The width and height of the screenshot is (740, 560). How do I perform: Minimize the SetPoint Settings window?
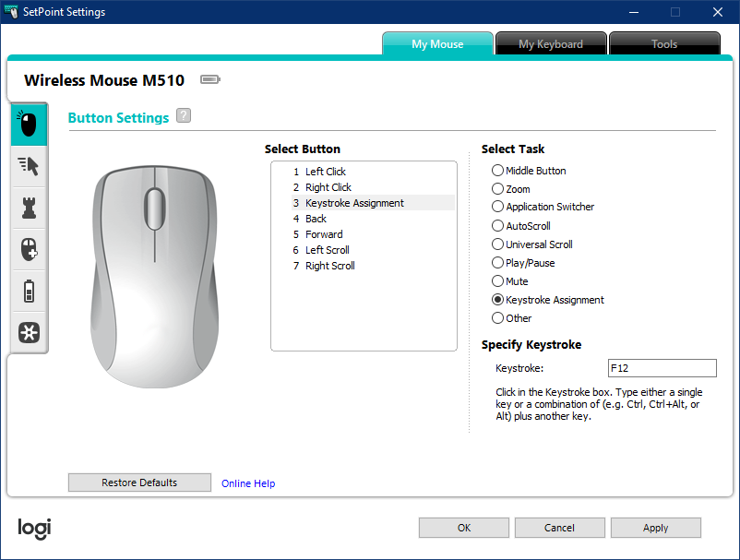click(634, 12)
